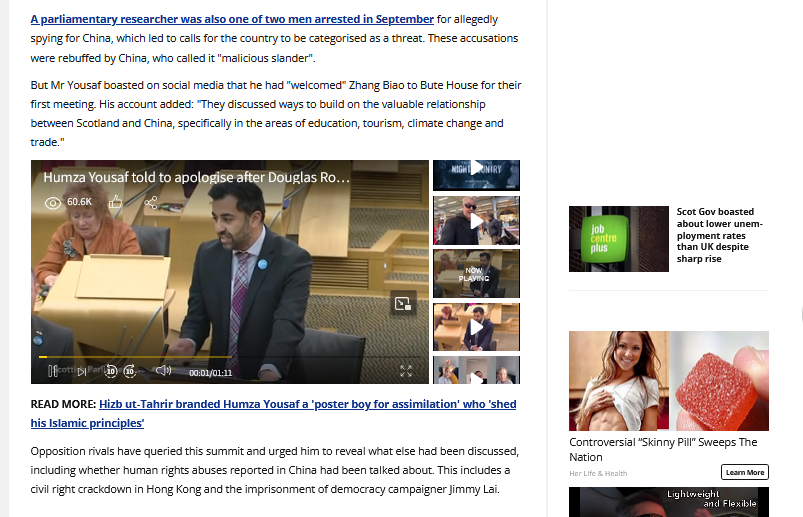Open parliamentary researcher arrested in September link

tap(232, 19)
